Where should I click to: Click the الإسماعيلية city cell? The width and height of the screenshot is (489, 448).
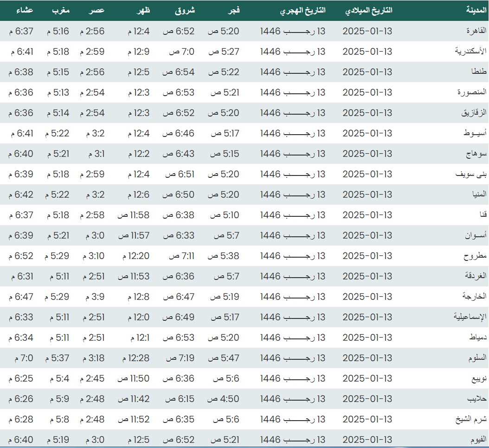tap(470, 317)
